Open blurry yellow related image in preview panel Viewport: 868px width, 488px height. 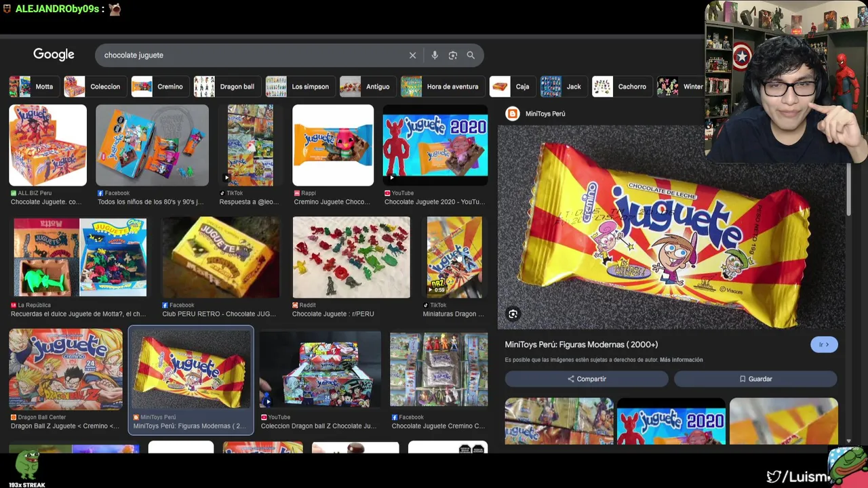click(x=783, y=421)
